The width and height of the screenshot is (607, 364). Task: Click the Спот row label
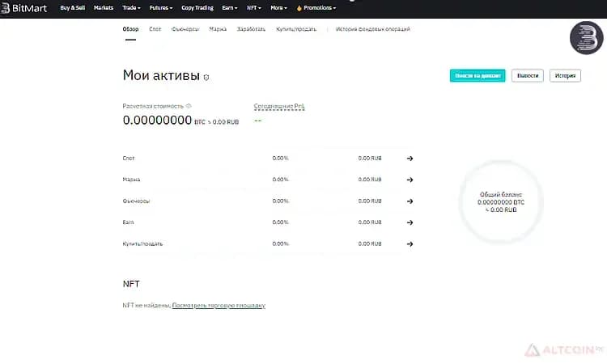129,159
